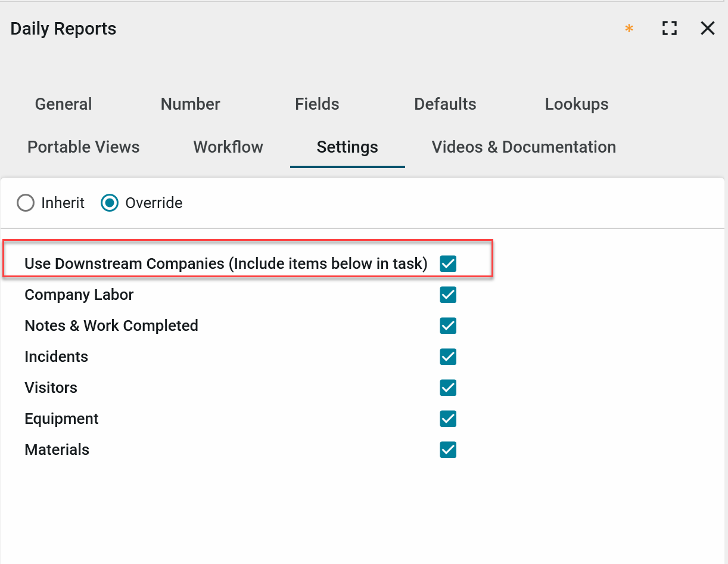Uncheck Use Downstream Companies checkbox
Viewport: 728px width, 564px height.
448,264
